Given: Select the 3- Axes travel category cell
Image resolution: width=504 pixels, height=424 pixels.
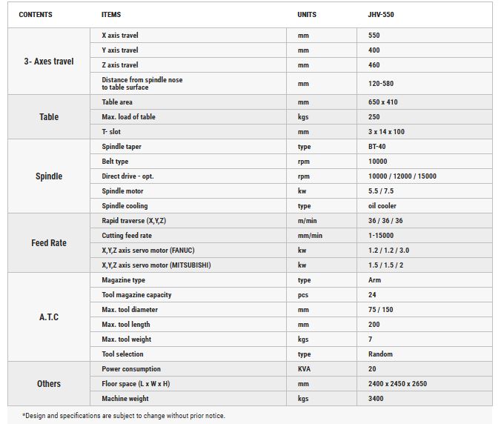Looking at the screenshot, I should (49, 61).
